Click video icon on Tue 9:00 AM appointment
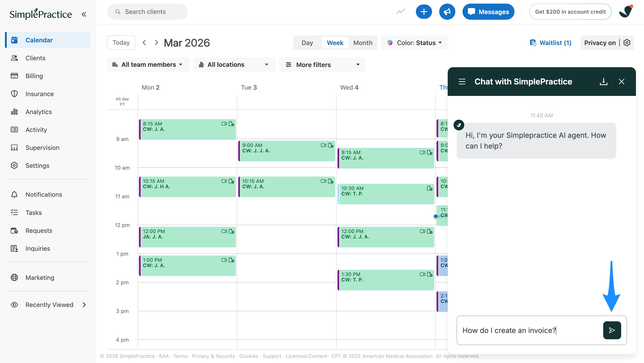Viewport: 644px width, 363px height. (x=323, y=145)
